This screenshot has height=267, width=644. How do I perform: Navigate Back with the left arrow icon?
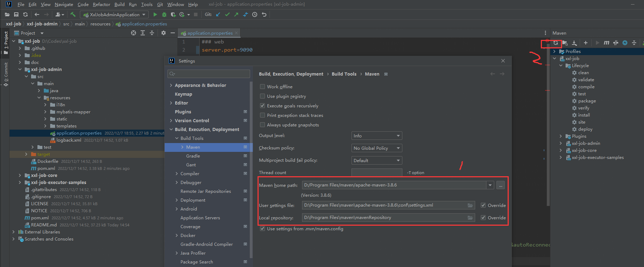(37, 14)
